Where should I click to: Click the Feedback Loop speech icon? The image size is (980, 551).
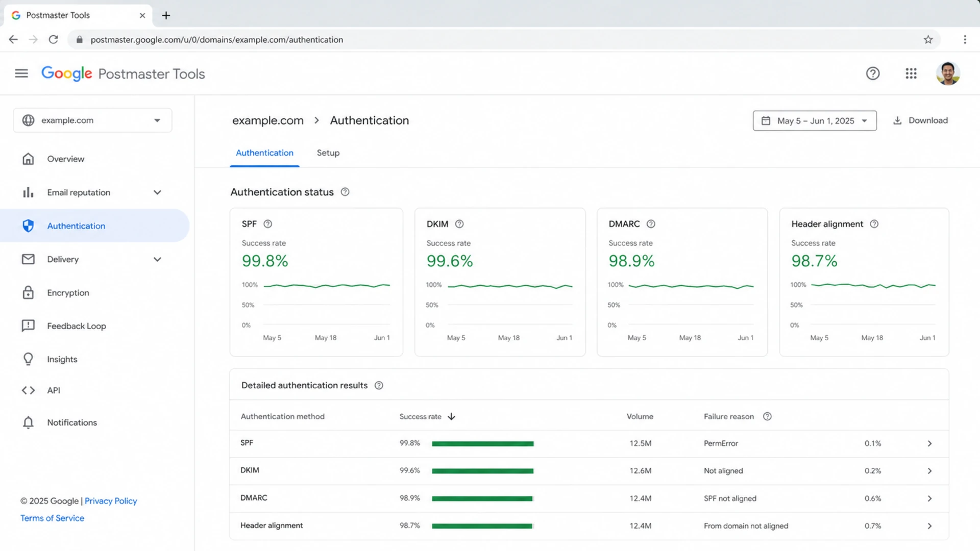[x=28, y=325]
